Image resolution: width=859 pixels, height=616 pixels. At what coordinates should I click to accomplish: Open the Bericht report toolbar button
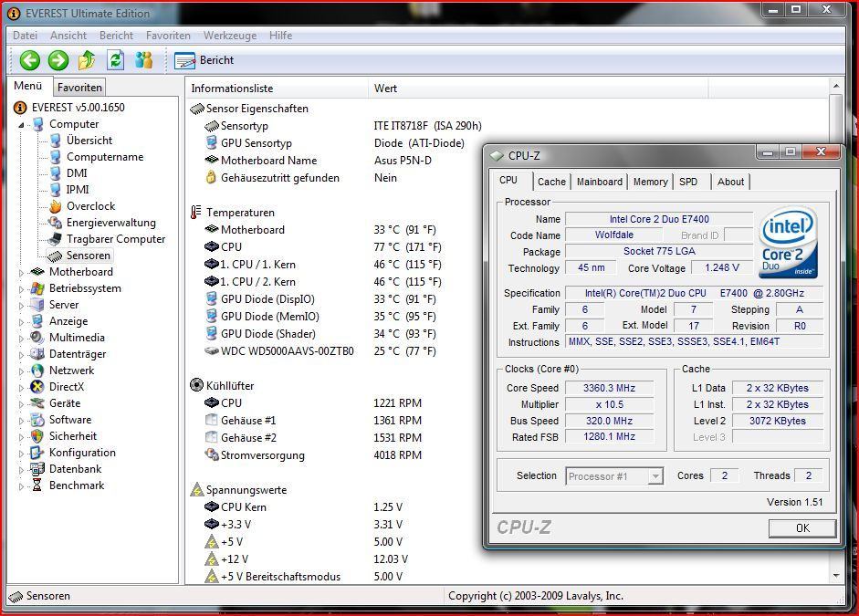point(204,60)
